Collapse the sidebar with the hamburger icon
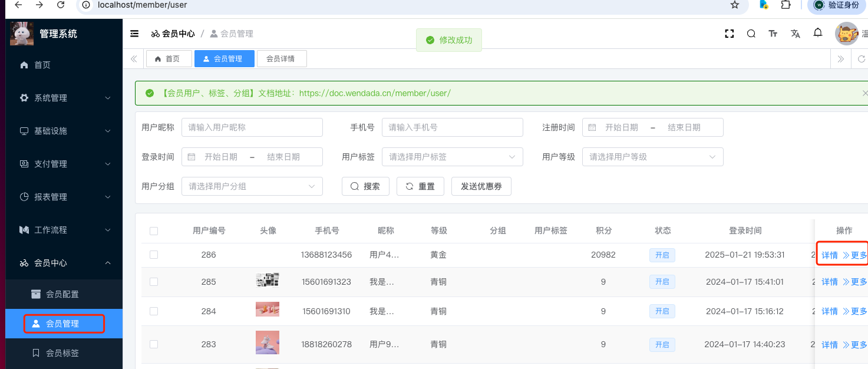 135,34
